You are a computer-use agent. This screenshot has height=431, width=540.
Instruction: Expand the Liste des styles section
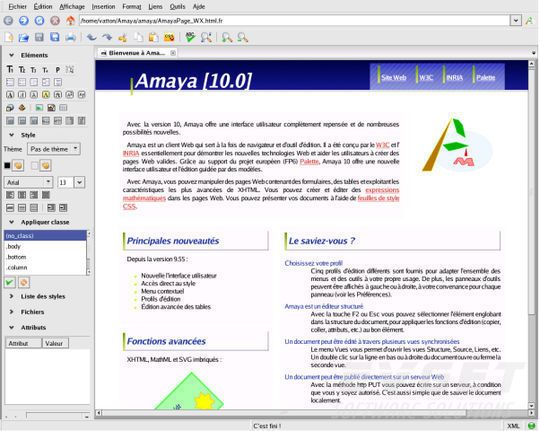pyautogui.click(x=11, y=296)
